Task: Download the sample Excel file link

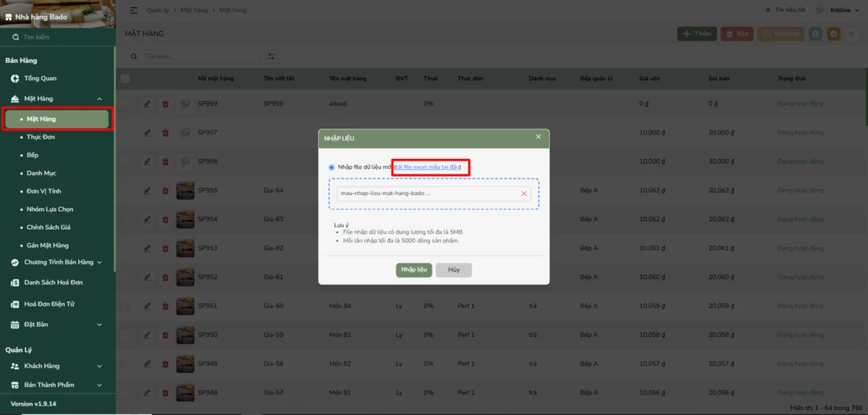Action: point(427,168)
